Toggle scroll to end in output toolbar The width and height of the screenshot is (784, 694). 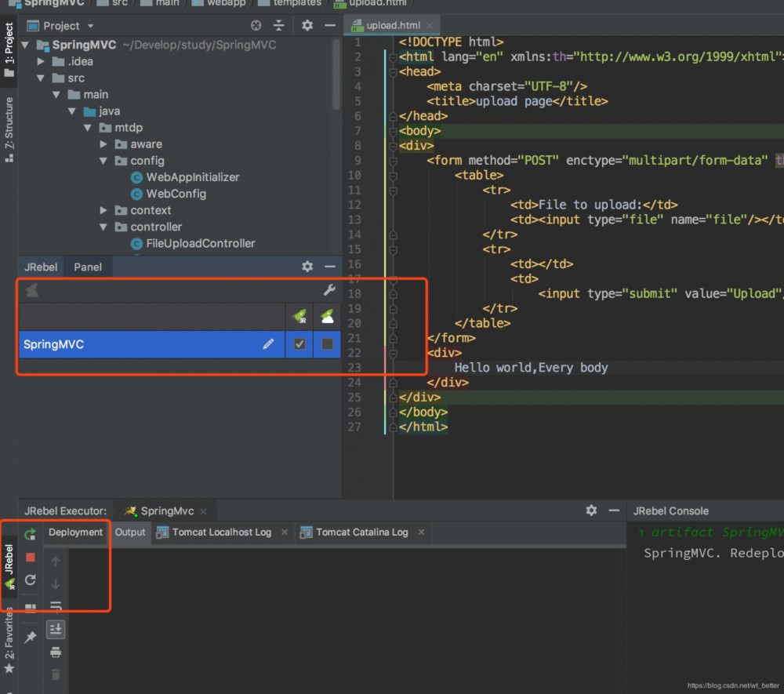coord(56,629)
